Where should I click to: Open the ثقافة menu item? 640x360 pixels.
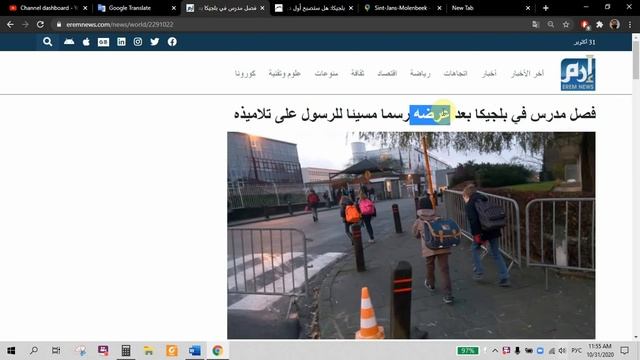tap(358, 73)
